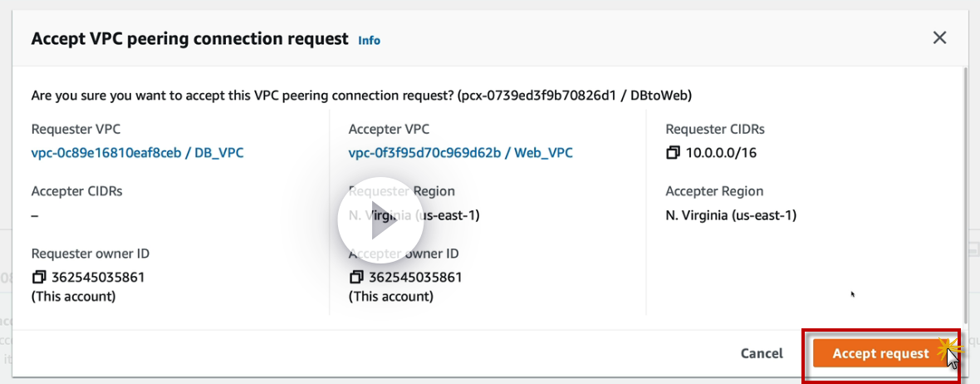Click the Accepter owner ID number
980x384 pixels.
click(x=415, y=277)
